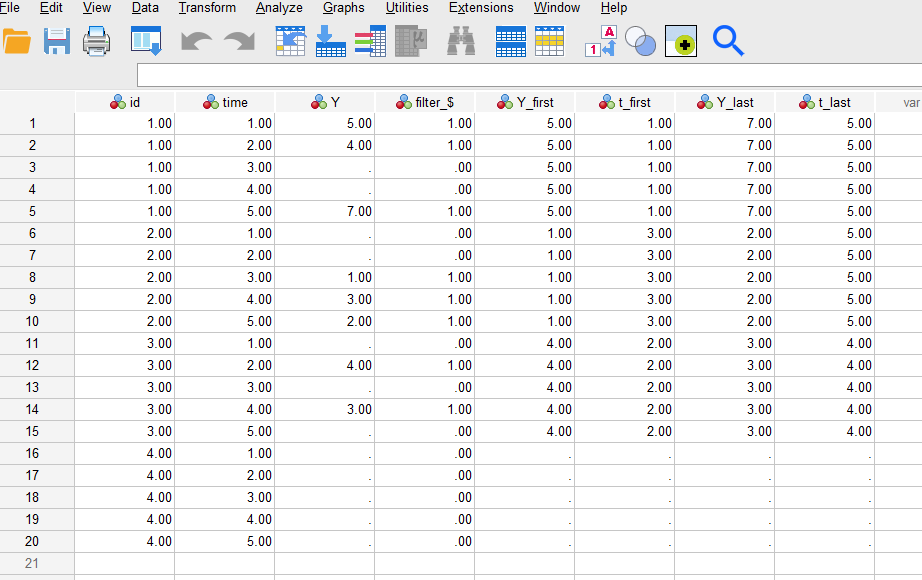
Task: Open the File menu
Action: point(10,8)
